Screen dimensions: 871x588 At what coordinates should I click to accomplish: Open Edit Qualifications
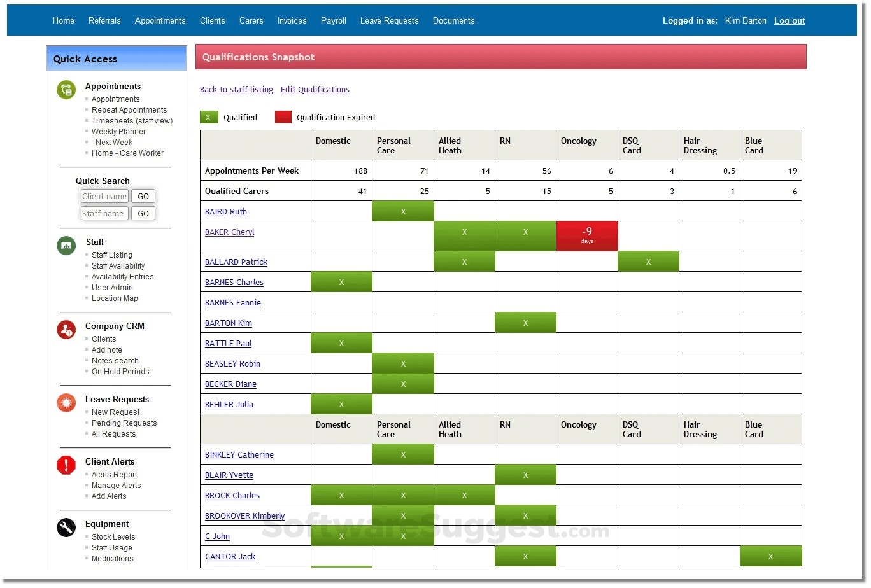click(x=315, y=89)
